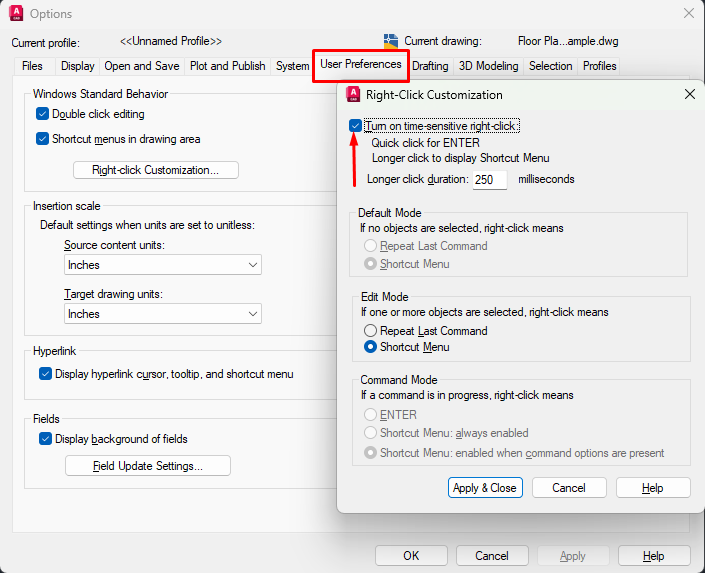The height and width of the screenshot is (573, 705).
Task: Click Help in Options window
Action: (x=654, y=555)
